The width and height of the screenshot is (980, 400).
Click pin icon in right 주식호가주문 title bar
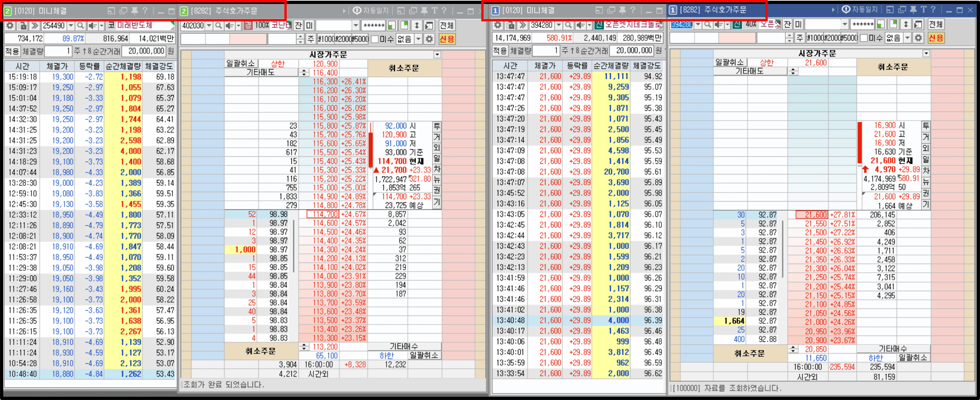tap(913, 10)
